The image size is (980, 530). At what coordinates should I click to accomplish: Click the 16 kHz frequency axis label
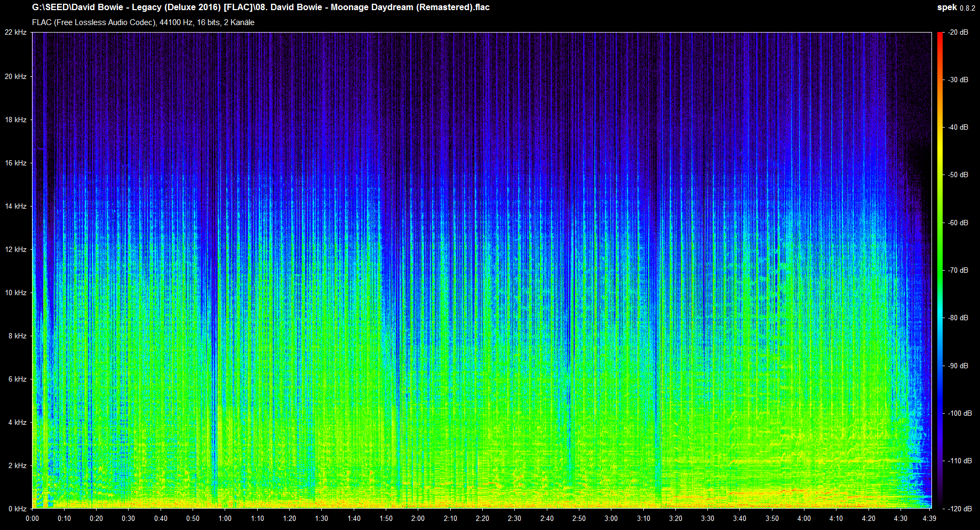[x=15, y=163]
